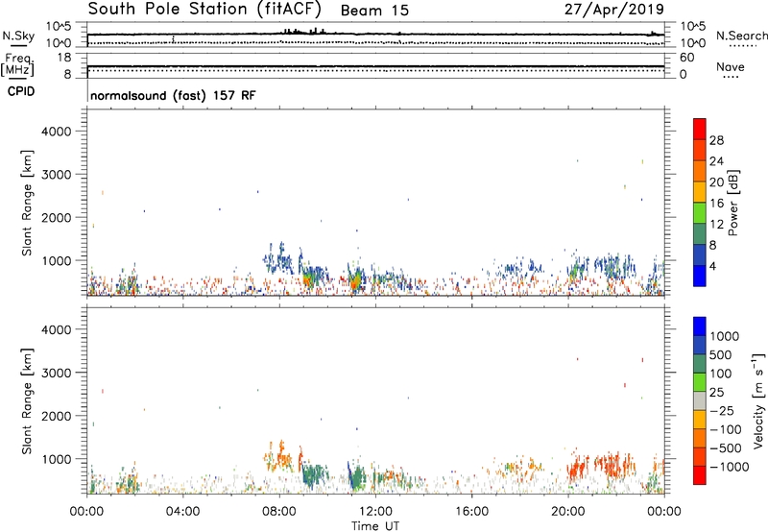This screenshot has height=532, width=768.
Task: Click the 24 label on power colorbar
Action: 716,161
